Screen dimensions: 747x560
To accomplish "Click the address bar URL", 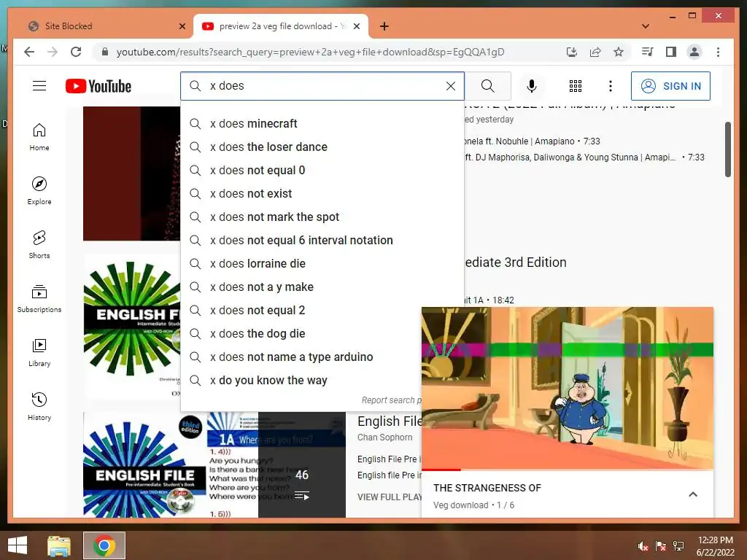I will (310, 52).
